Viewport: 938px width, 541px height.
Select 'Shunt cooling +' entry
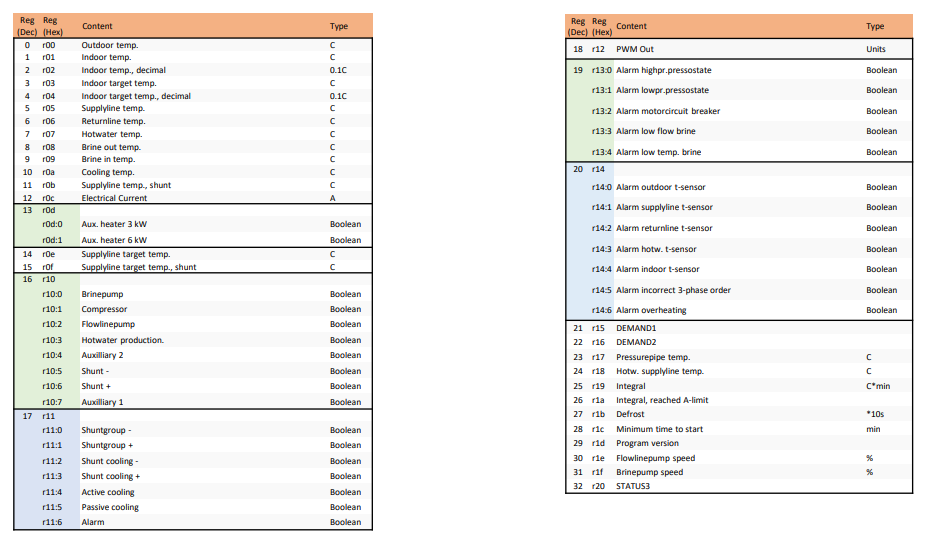(x=111, y=476)
